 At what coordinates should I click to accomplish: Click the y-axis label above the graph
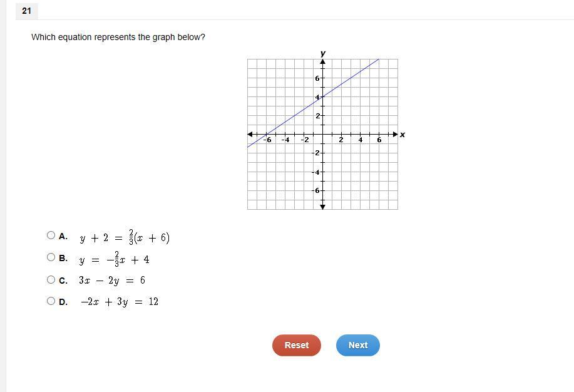click(x=323, y=53)
